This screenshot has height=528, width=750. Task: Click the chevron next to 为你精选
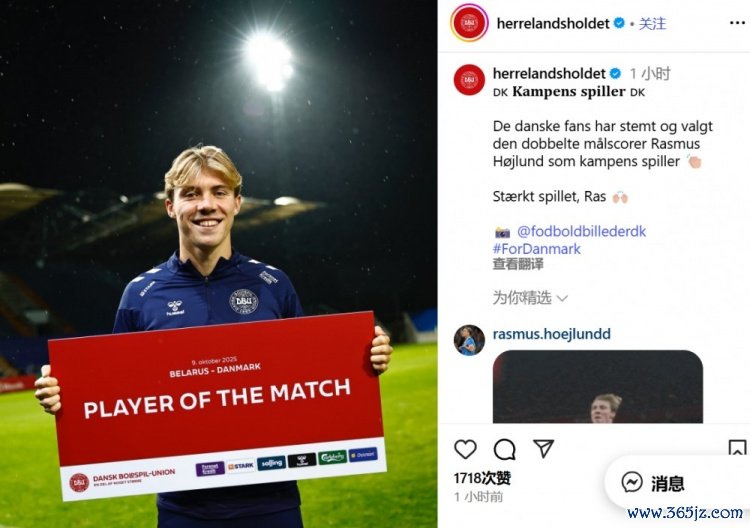(562, 299)
